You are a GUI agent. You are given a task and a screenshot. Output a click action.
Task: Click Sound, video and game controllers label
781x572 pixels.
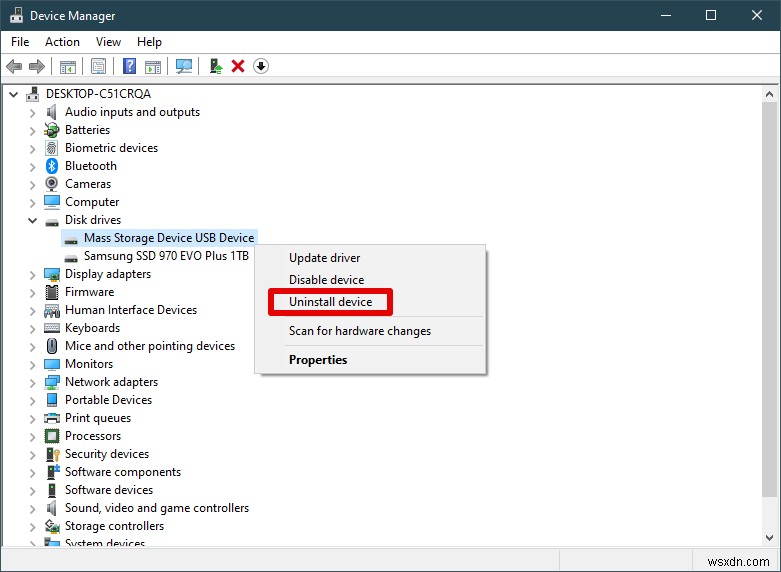tap(157, 508)
